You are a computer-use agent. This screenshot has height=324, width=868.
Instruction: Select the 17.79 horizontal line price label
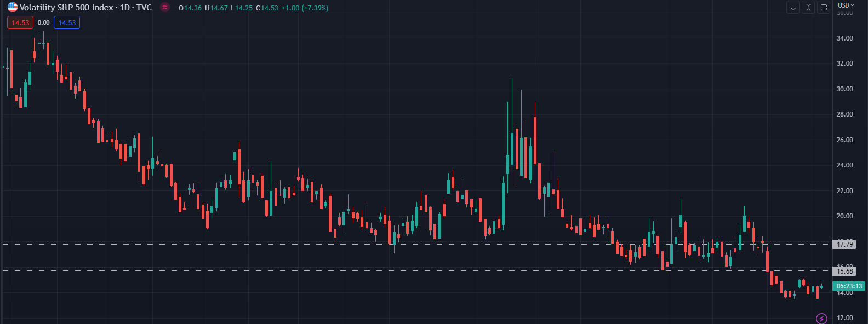click(x=844, y=244)
